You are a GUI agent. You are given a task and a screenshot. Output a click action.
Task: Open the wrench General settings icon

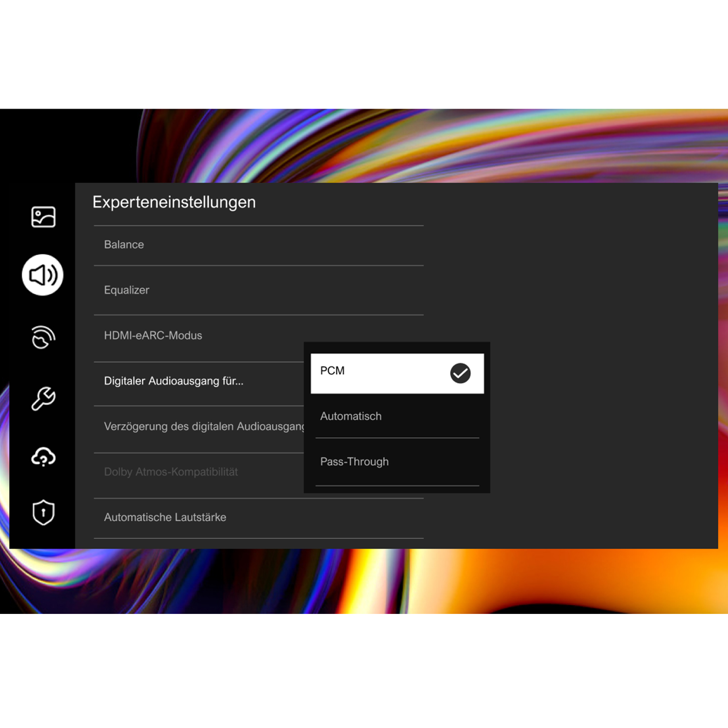(43, 398)
